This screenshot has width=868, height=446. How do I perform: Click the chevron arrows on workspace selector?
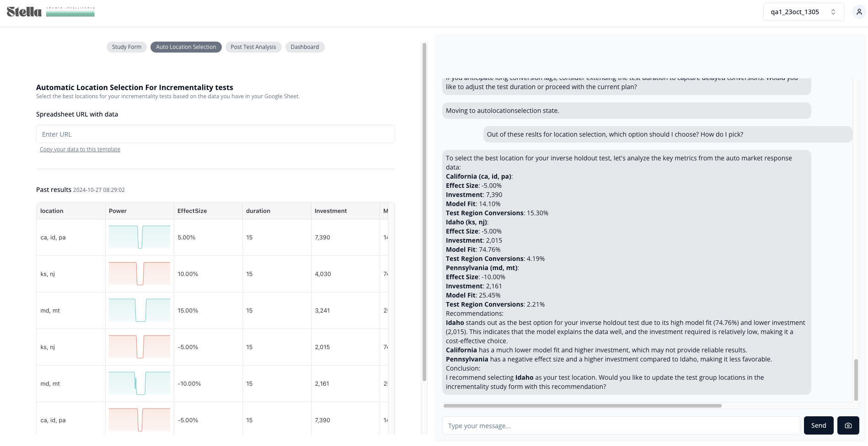coord(833,12)
